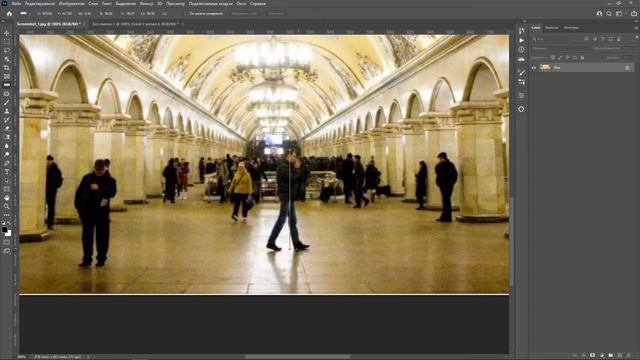Viewport: 640px width, 360px height.
Task: Open the Opacity value dropdown
Action: click(627, 48)
